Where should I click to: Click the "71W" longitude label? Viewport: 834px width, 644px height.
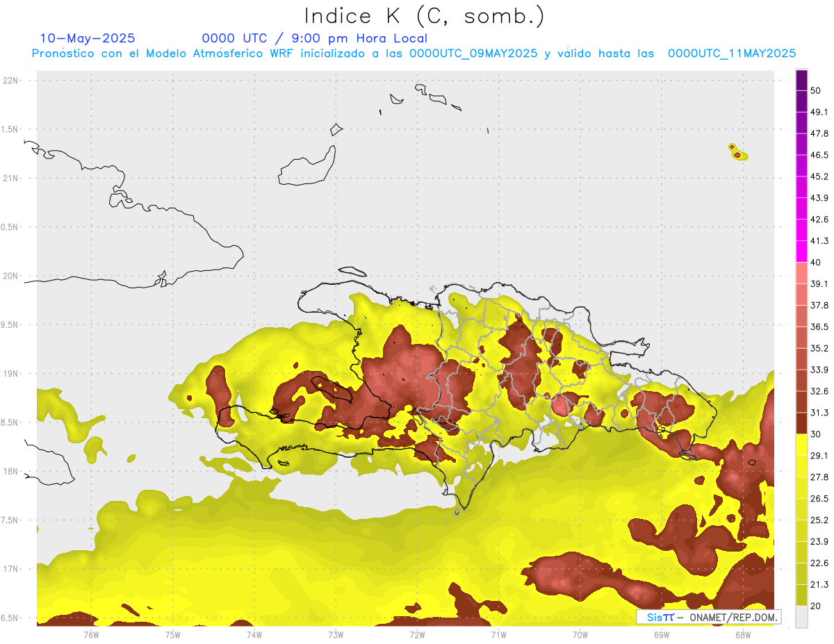pos(498,634)
